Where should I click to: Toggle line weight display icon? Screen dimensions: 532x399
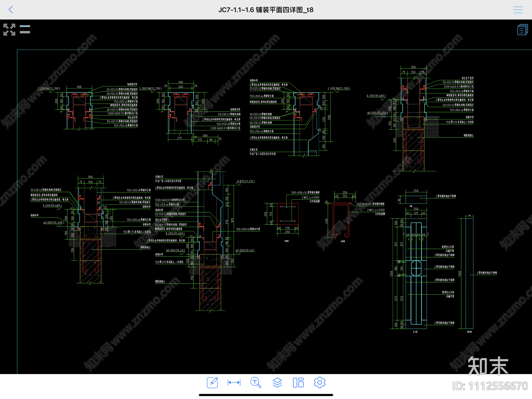25,29
